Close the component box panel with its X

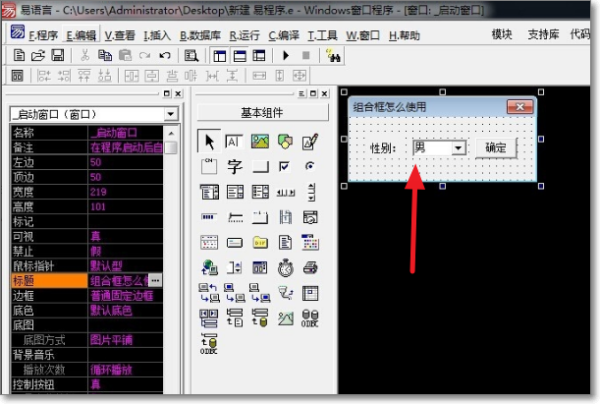click(324, 94)
